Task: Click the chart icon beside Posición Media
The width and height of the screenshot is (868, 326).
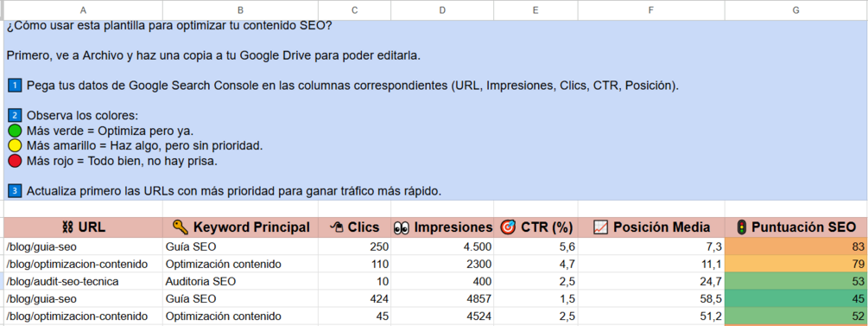Action: pos(600,227)
